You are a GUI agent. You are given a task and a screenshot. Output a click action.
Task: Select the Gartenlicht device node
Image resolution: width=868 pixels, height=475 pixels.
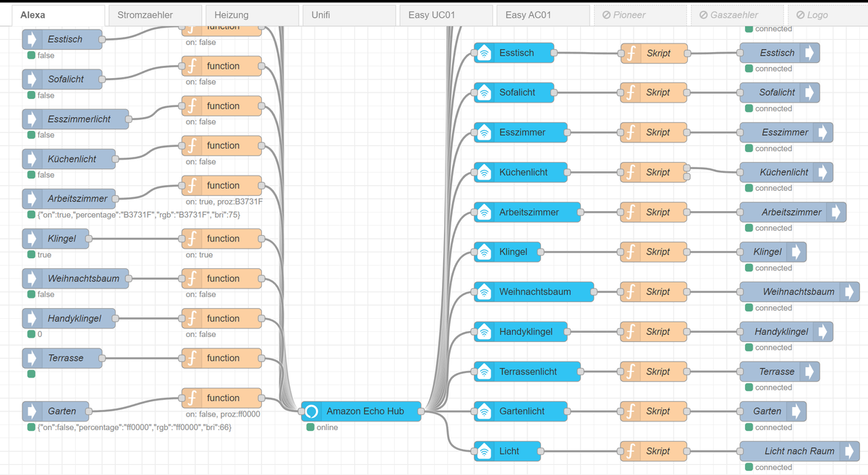[x=521, y=411]
